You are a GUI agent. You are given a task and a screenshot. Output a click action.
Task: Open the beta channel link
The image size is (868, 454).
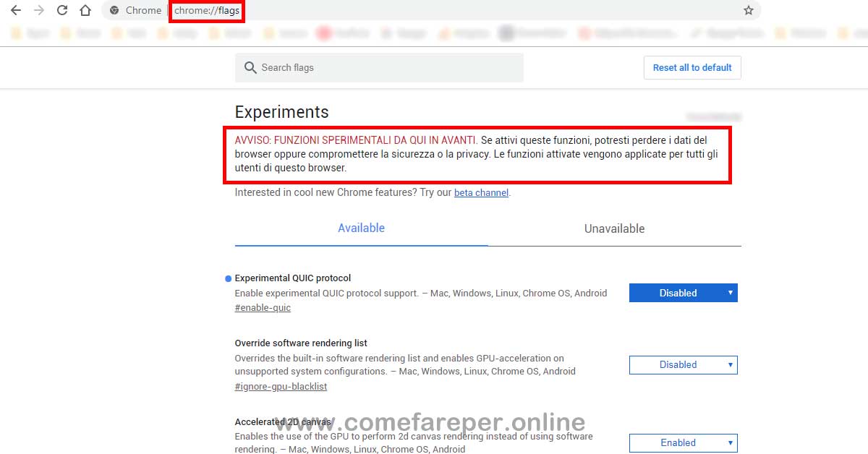[x=481, y=192]
